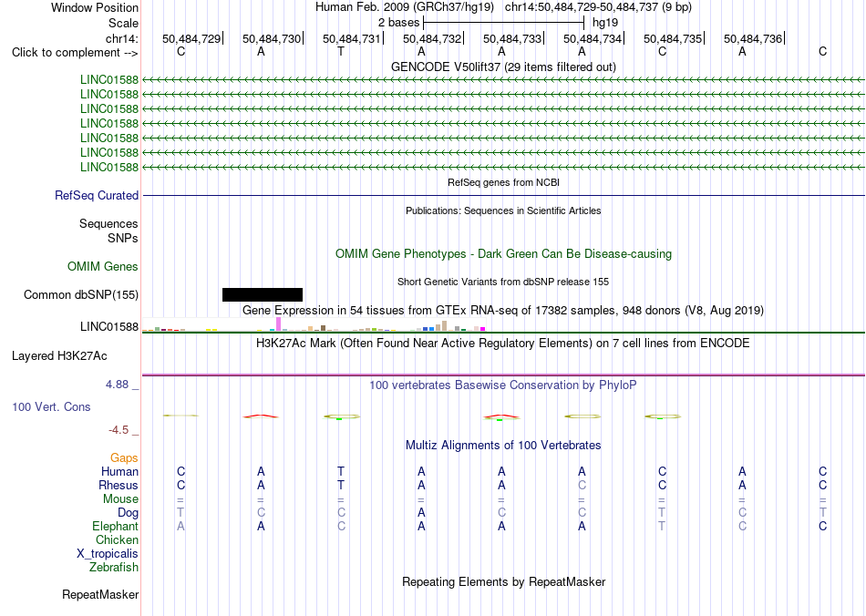866x616 pixels.
Task: Click the T base in Elephant row
Action: point(662,526)
